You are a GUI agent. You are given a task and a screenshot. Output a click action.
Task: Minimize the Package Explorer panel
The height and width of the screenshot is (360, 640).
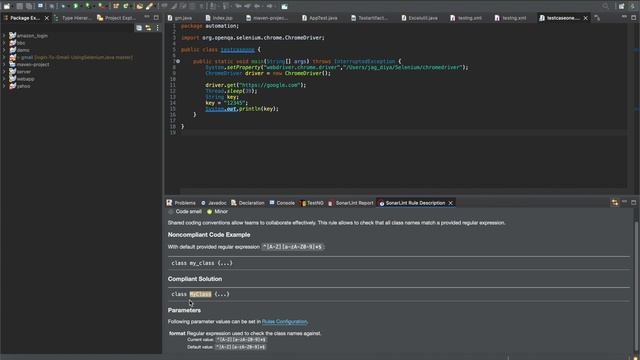click(147, 18)
